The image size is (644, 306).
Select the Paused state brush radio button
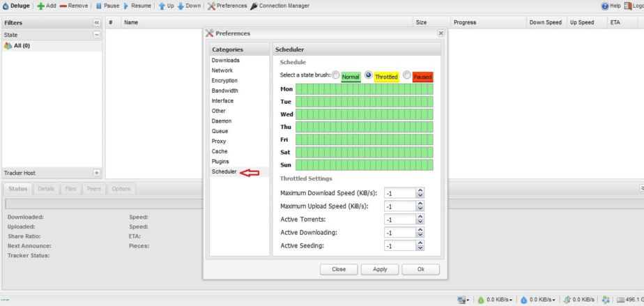[406, 75]
